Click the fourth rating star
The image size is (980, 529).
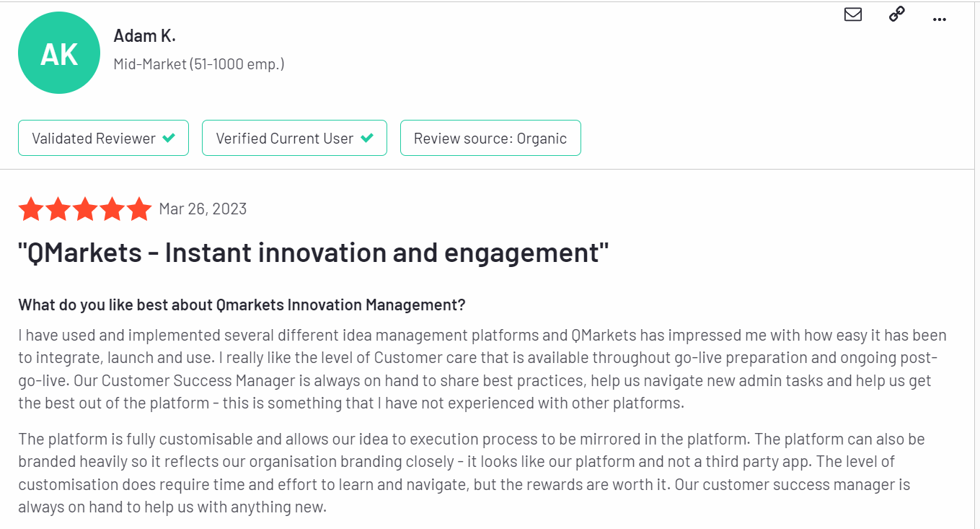point(112,209)
